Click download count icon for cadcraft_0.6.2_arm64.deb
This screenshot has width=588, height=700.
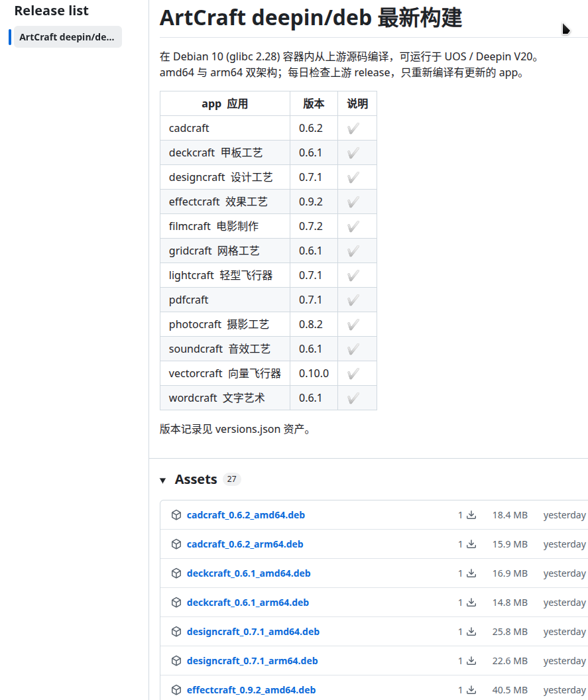pyautogui.click(x=471, y=544)
